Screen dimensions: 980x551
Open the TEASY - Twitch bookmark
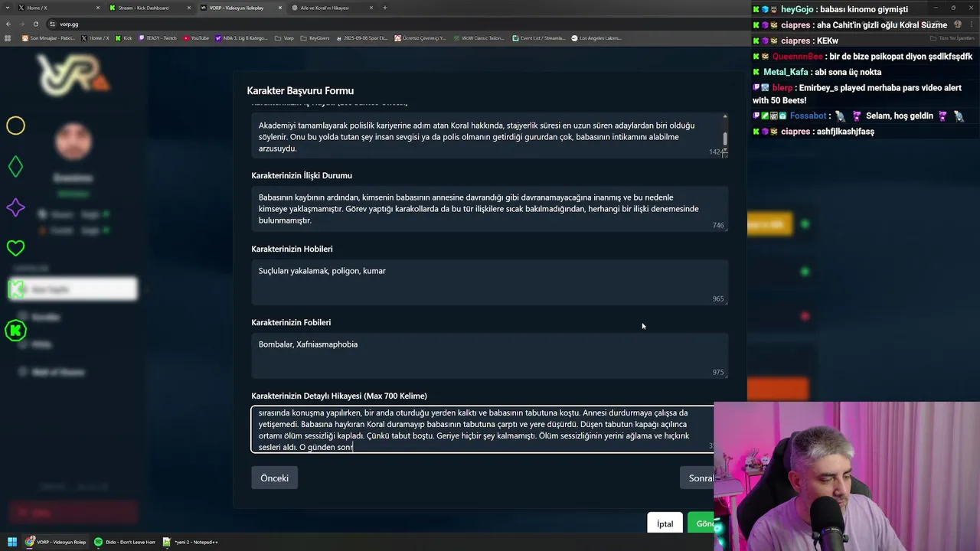point(158,37)
